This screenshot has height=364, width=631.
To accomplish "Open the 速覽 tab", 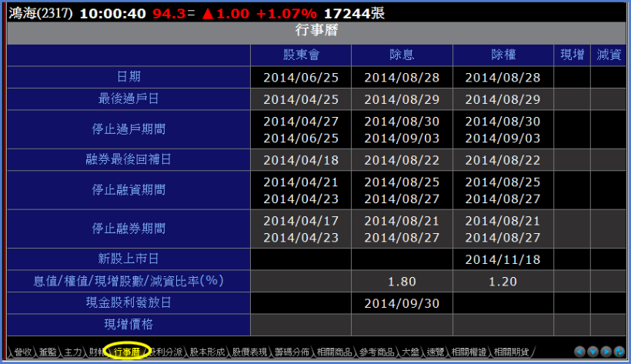I will click(x=435, y=352).
